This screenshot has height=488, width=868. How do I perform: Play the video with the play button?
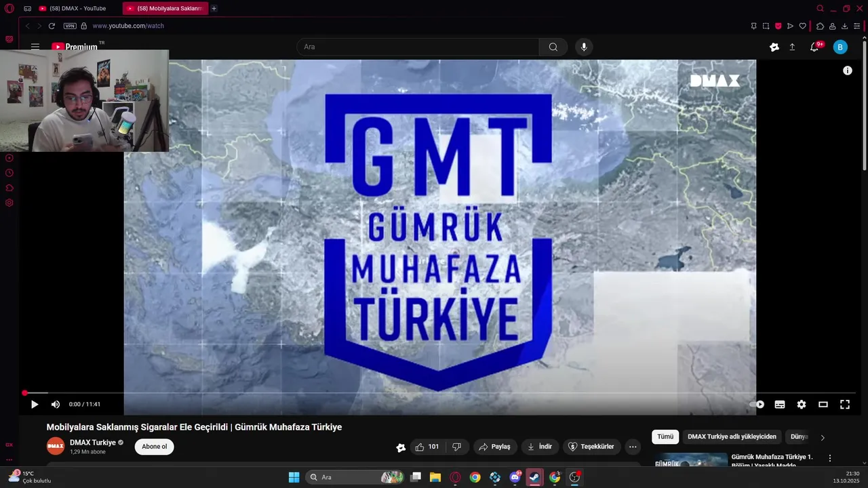click(x=35, y=405)
